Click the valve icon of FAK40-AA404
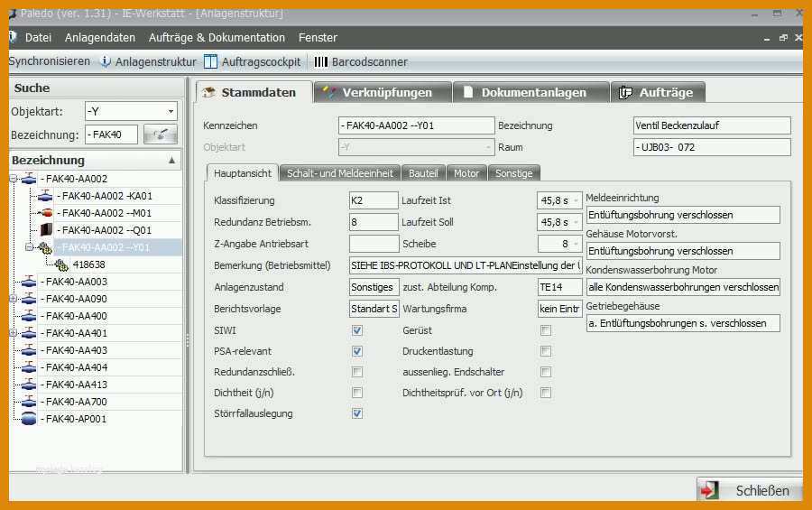 pyautogui.click(x=29, y=367)
